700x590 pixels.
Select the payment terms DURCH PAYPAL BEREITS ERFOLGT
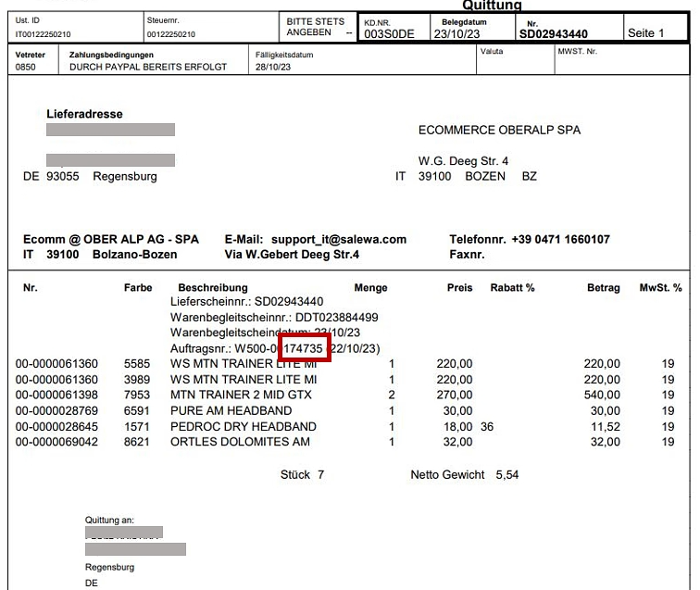[x=148, y=67]
